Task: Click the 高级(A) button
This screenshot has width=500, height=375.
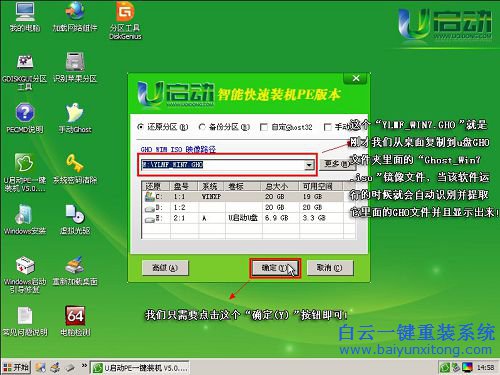Action: tap(165, 268)
